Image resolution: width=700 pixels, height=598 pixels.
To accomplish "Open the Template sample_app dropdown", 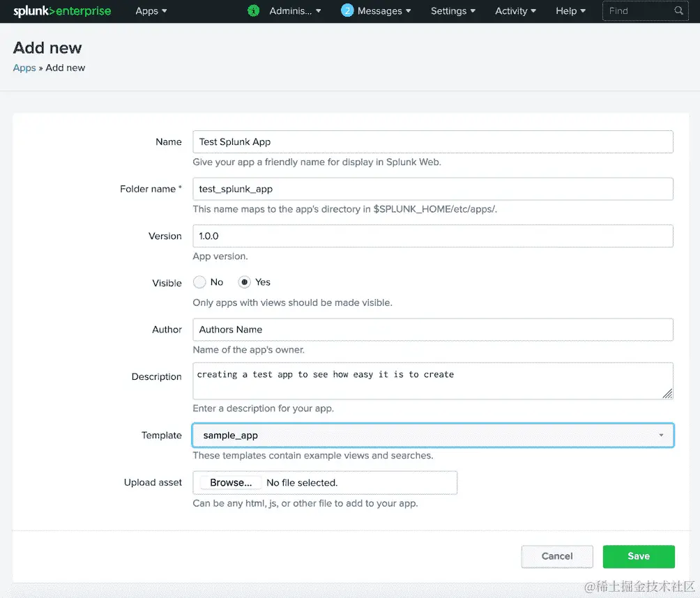I will tap(432, 436).
